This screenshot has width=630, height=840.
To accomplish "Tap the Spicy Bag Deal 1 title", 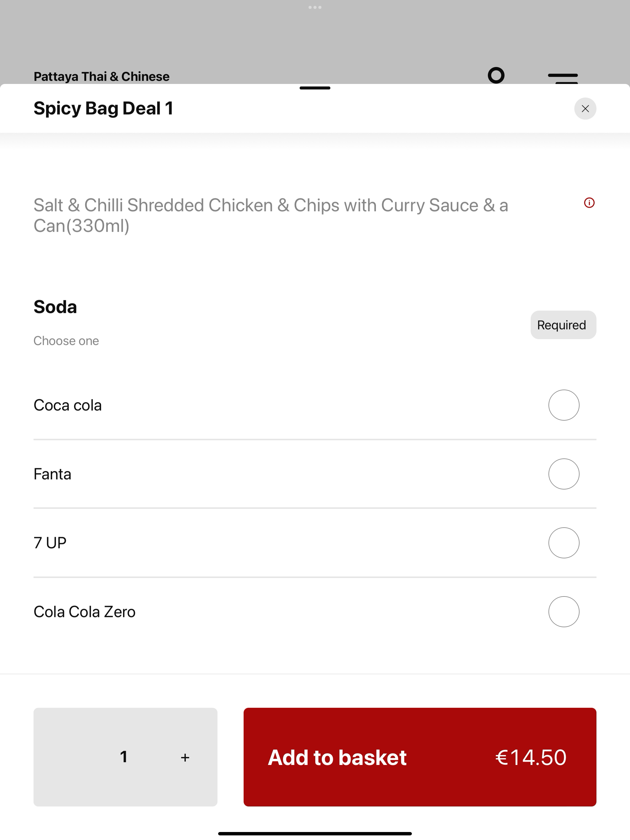I will 103,109.
